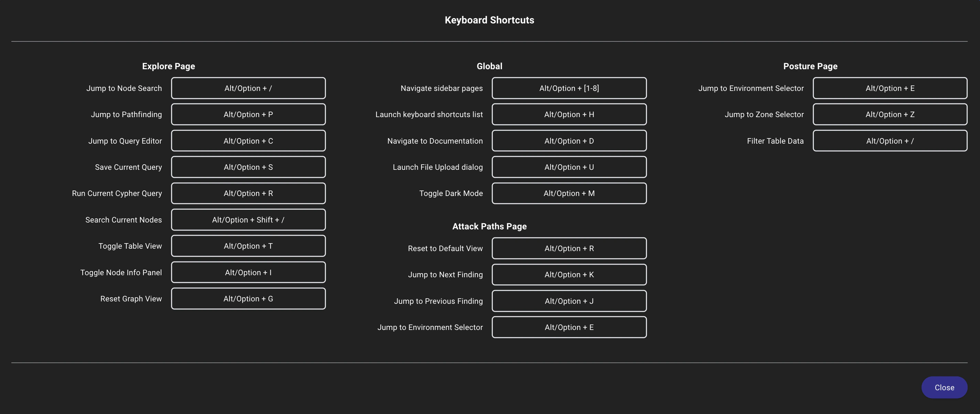Click the Jump to Query Editor shortcut key
Viewport: 980px width, 414px height.
pos(248,141)
